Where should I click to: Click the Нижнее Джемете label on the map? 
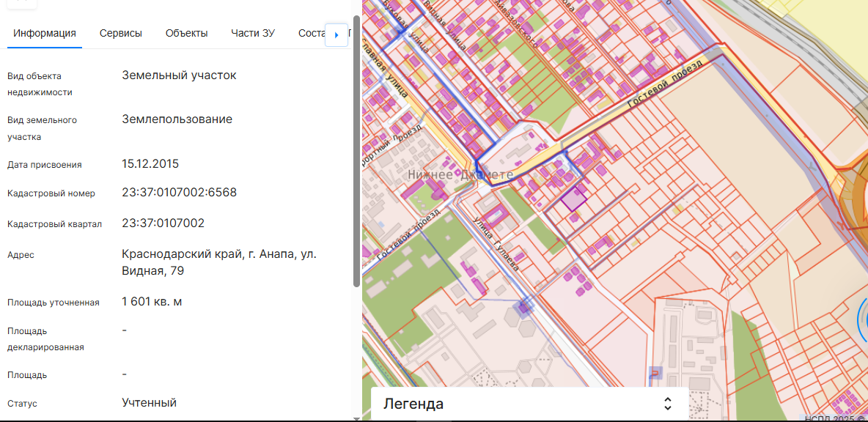point(460,175)
